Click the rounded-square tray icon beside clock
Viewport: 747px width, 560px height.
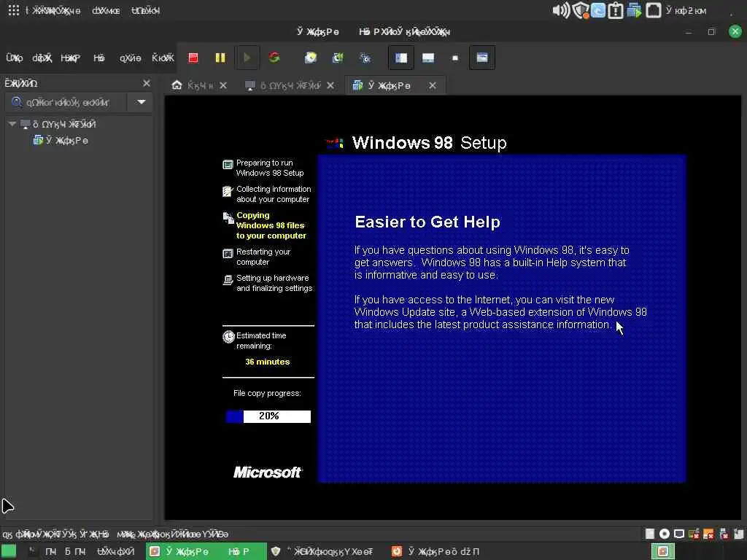pos(653,10)
